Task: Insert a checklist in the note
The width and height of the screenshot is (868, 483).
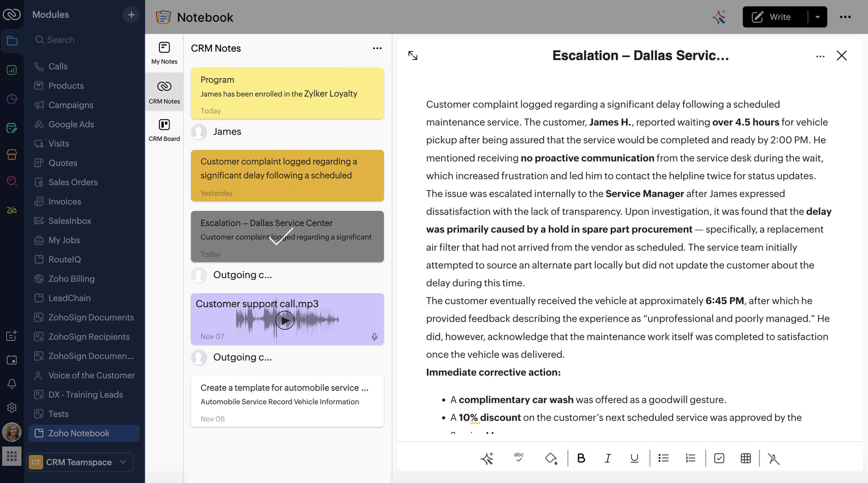Action: pyautogui.click(x=719, y=459)
